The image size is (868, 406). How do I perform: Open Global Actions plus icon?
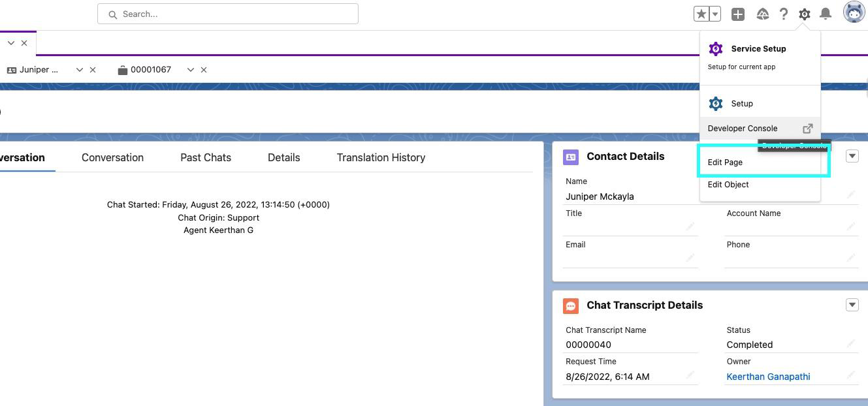click(x=738, y=14)
